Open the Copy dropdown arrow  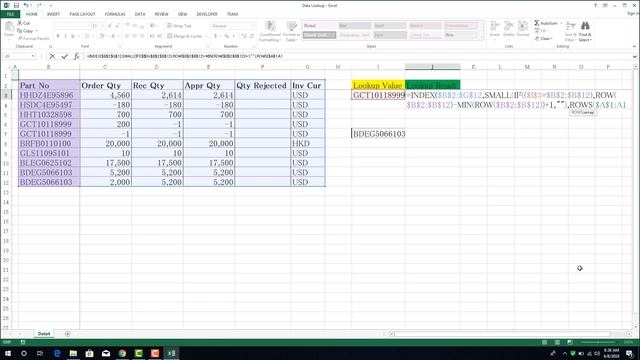37,31
